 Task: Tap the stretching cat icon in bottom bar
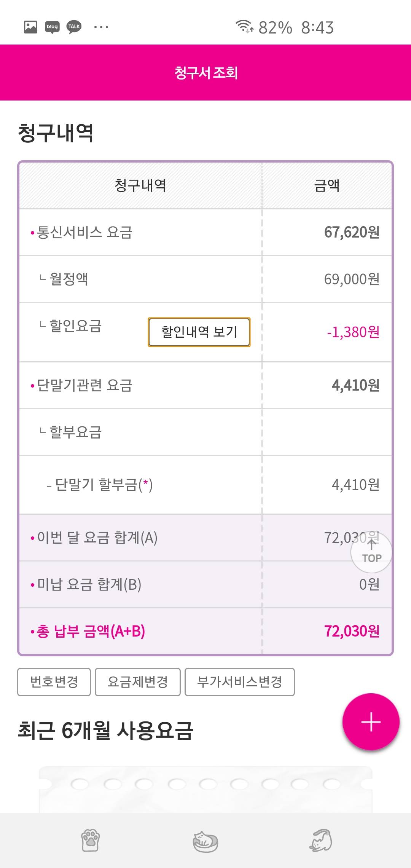coord(320,840)
